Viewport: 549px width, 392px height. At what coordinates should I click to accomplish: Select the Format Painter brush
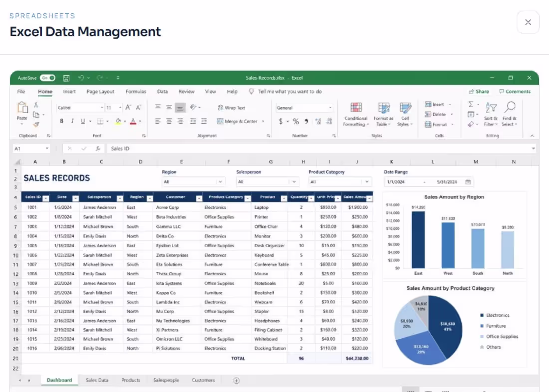pyautogui.click(x=36, y=124)
